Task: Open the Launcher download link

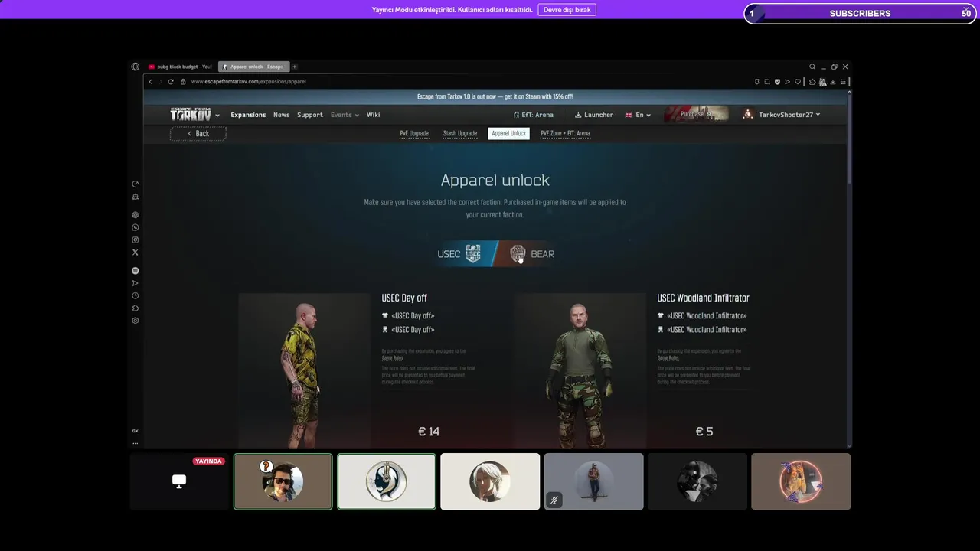Action: (594, 115)
